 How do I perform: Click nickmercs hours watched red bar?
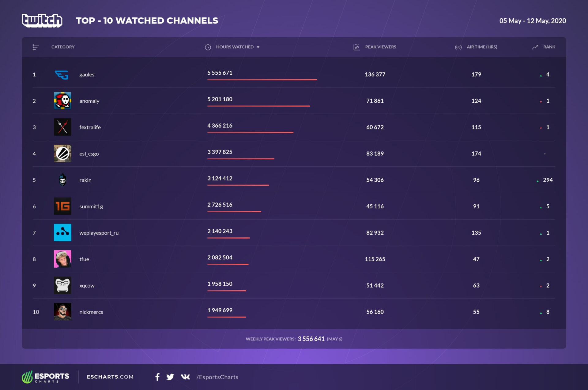(226, 317)
